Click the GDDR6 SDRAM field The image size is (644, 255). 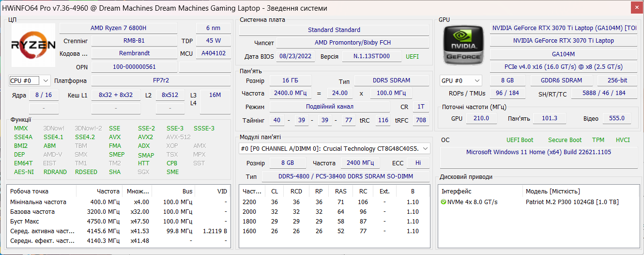coord(562,80)
